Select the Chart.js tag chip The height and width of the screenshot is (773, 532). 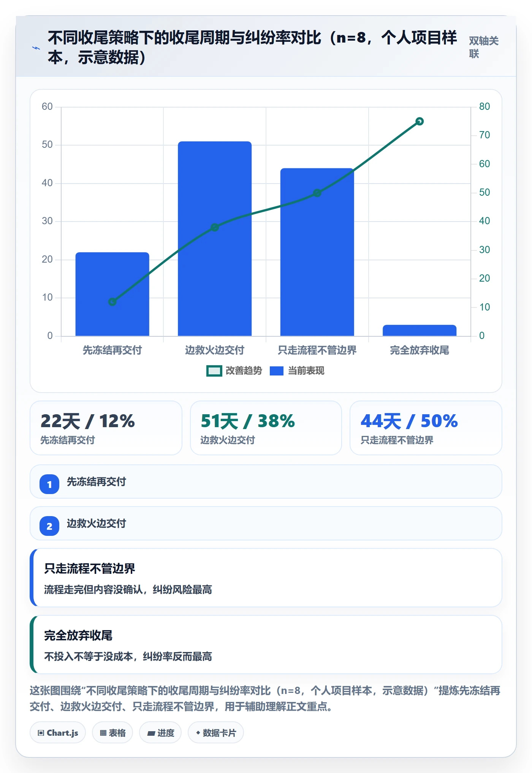click(x=58, y=732)
